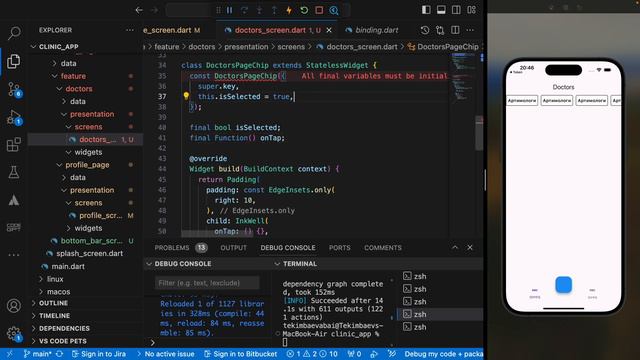Open editor More Actions ellipsis
Image resolution: width=640 pixels, height=360 pixels.
tap(470, 30)
